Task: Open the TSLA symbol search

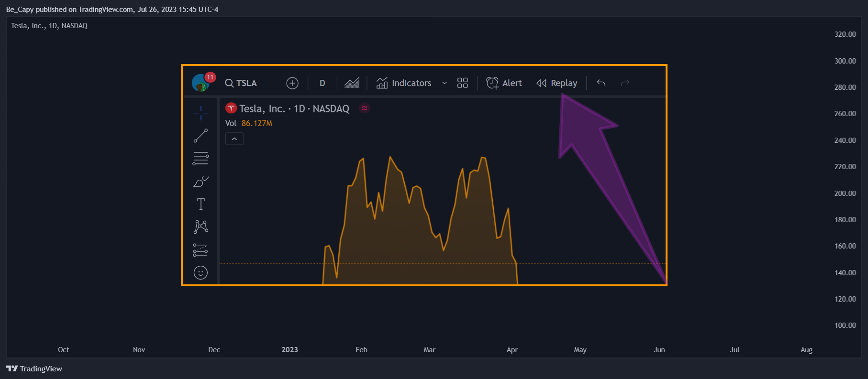Action: tap(241, 83)
